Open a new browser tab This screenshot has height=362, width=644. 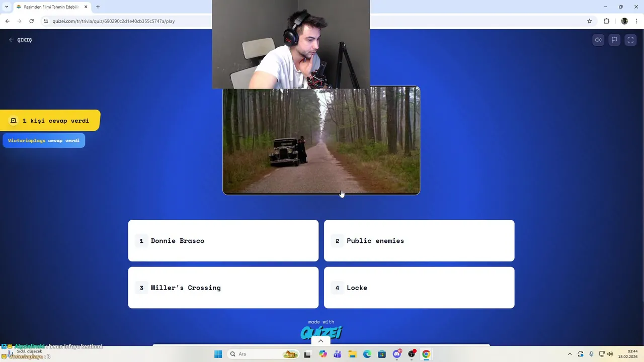98,7
